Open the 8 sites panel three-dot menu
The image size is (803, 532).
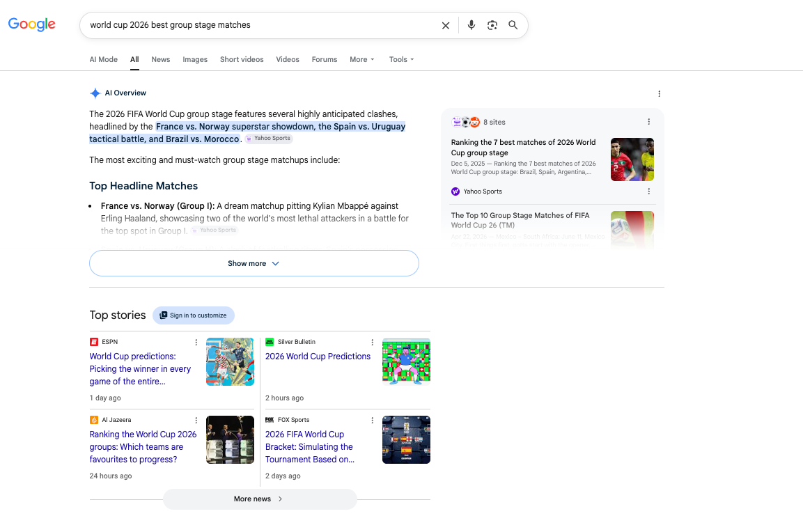click(x=649, y=122)
